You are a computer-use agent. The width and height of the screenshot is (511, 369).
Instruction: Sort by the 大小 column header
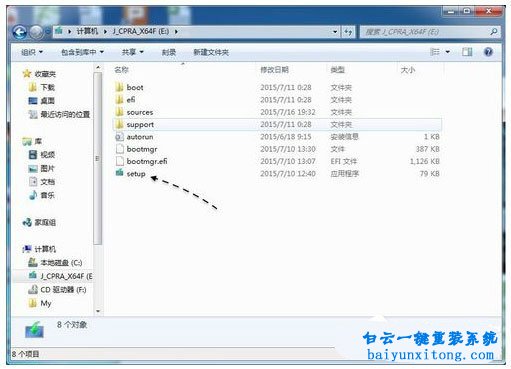[407, 70]
